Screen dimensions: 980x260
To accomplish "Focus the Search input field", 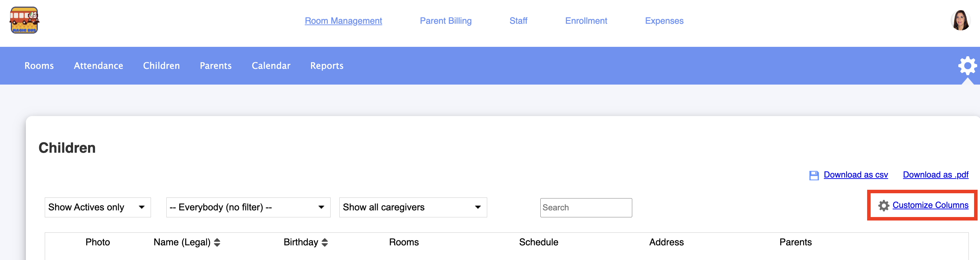I will (586, 208).
